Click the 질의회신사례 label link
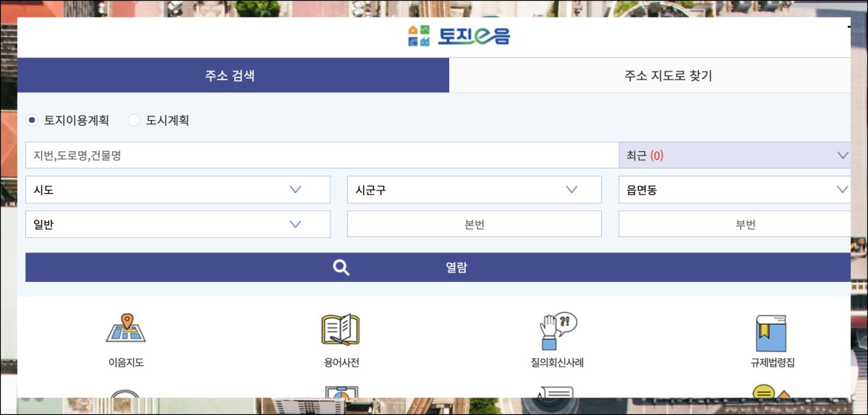 coord(557,363)
